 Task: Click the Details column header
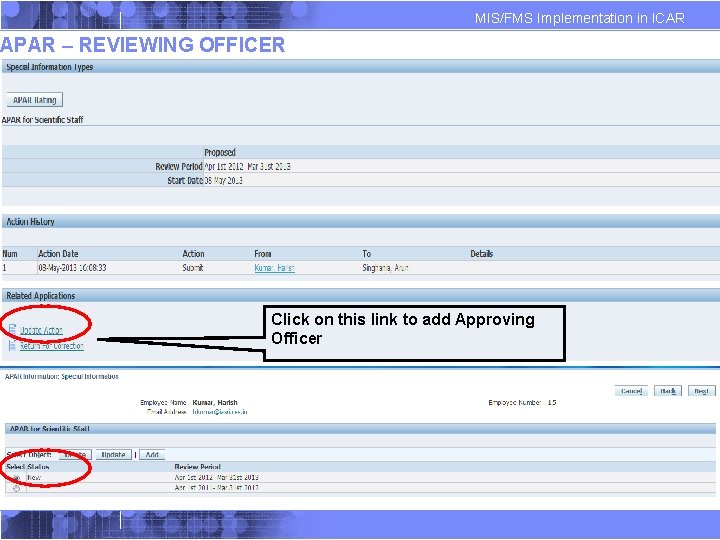(481, 253)
